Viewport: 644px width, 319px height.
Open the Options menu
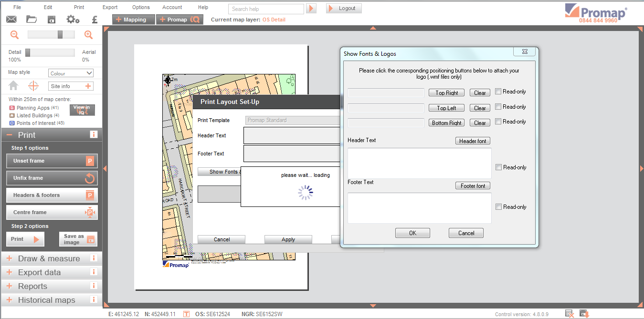tap(141, 7)
